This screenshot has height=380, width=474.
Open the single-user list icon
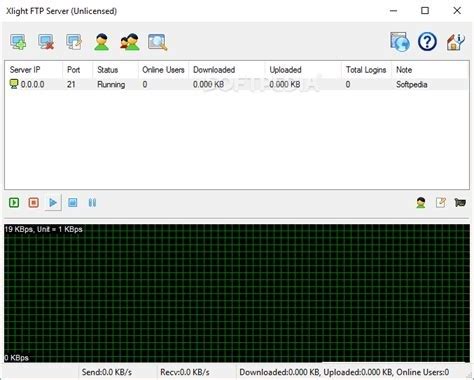(x=102, y=42)
